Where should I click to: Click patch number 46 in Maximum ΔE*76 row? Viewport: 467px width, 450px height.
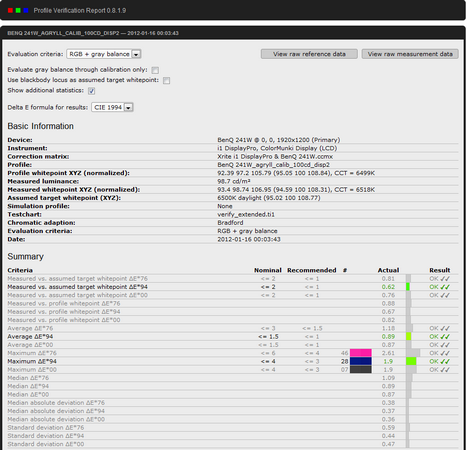tap(344, 353)
